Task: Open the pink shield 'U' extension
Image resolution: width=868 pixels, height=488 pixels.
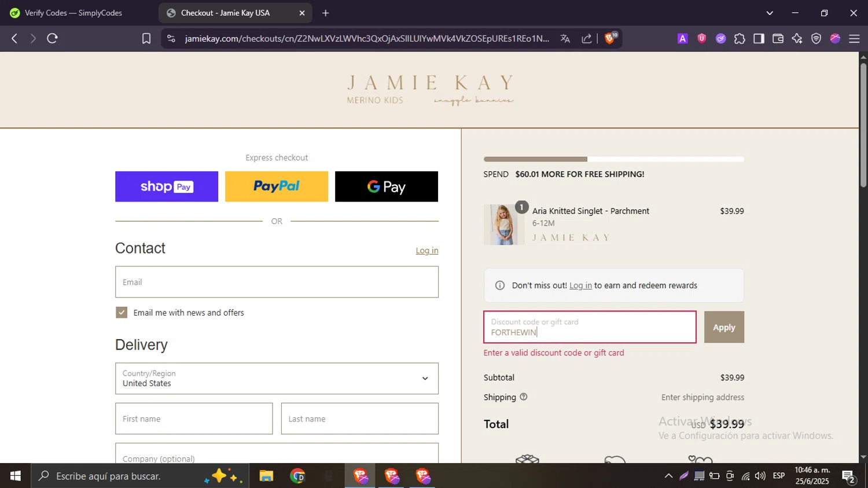Action: pyautogui.click(x=702, y=38)
